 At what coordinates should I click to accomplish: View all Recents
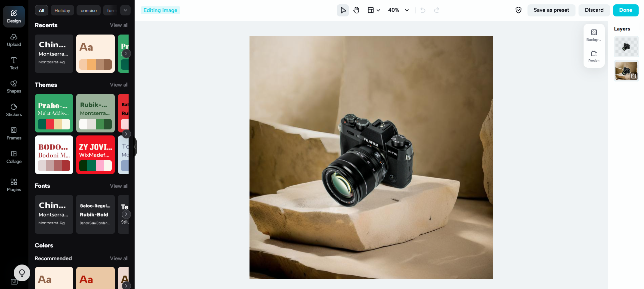119,25
